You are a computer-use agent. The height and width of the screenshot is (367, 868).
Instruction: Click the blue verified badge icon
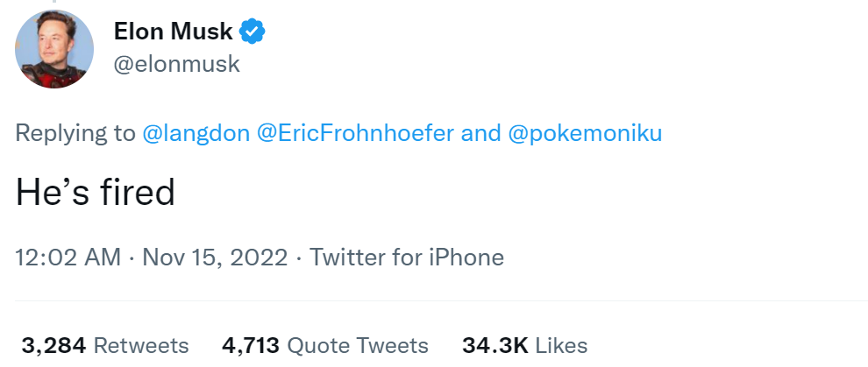tap(253, 32)
